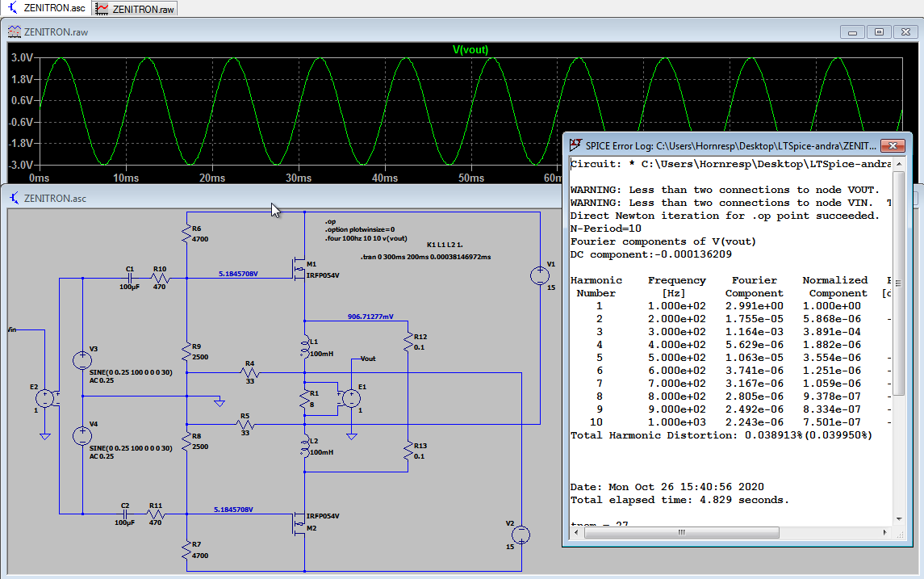This screenshot has width=924, height=579.
Task: Minimize the ZENITRON.raw waveform window
Action: (x=852, y=32)
